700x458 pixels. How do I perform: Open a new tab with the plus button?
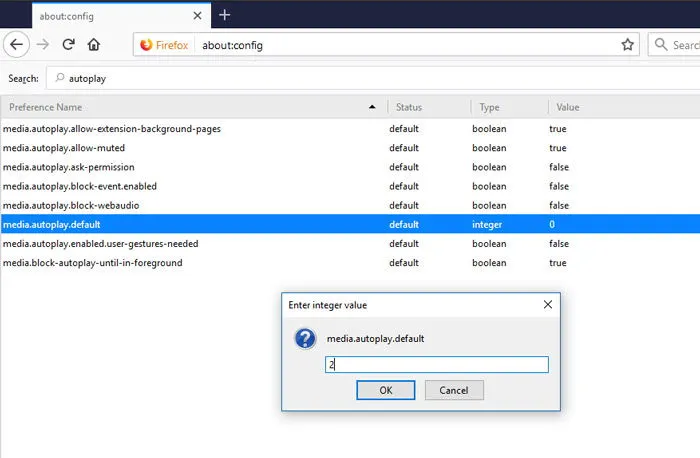(x=225, y=15)
